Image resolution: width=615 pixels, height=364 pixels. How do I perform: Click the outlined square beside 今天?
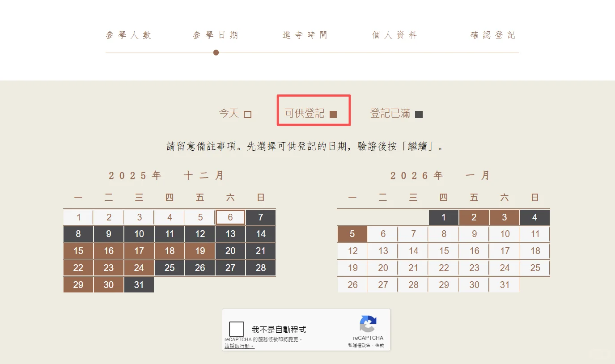(249, 114)
